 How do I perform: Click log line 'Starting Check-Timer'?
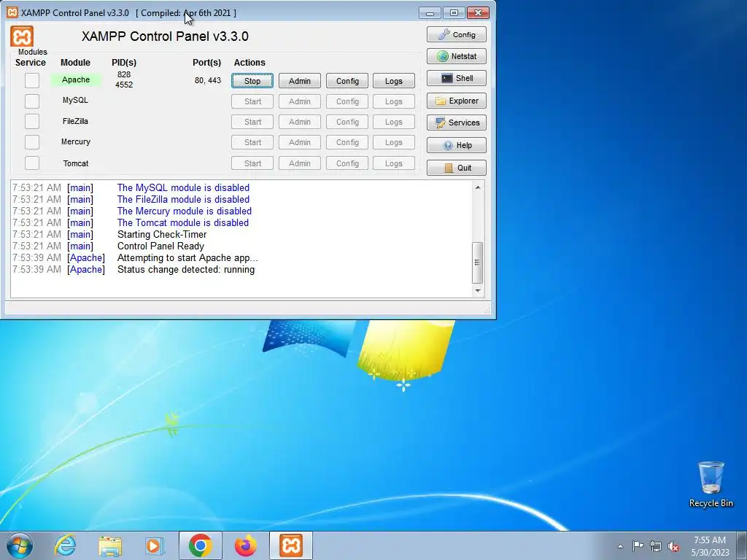point(162,234)
